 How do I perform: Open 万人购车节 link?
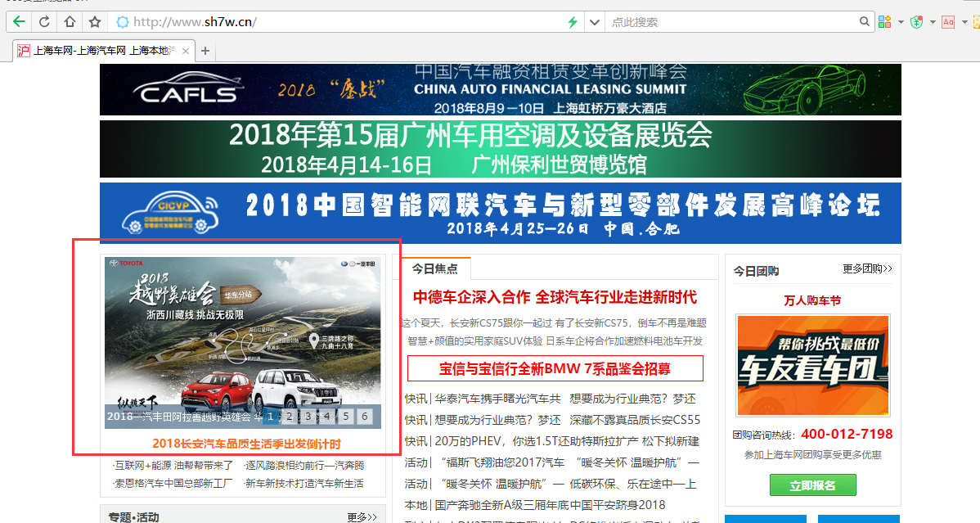pos(812,301)
